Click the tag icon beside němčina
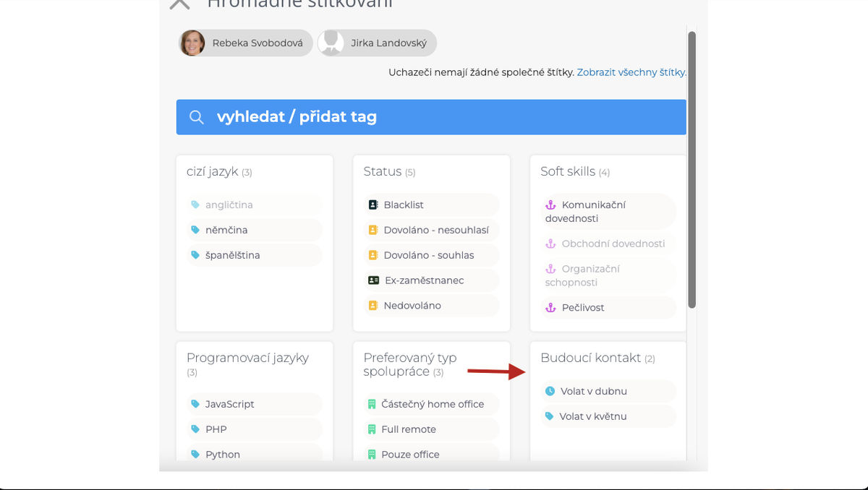868x490 pixels. tap(195, 230)
